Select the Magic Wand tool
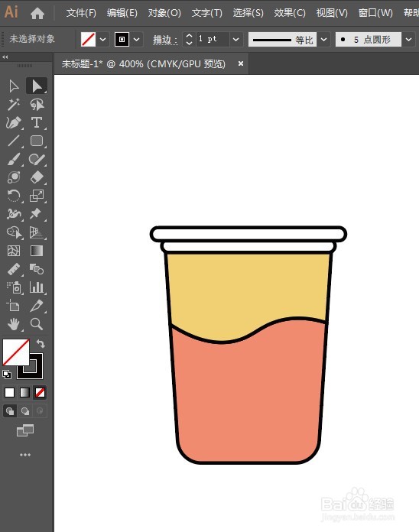The height and width of the screenshot is (532, 419). tap(14, 104)
